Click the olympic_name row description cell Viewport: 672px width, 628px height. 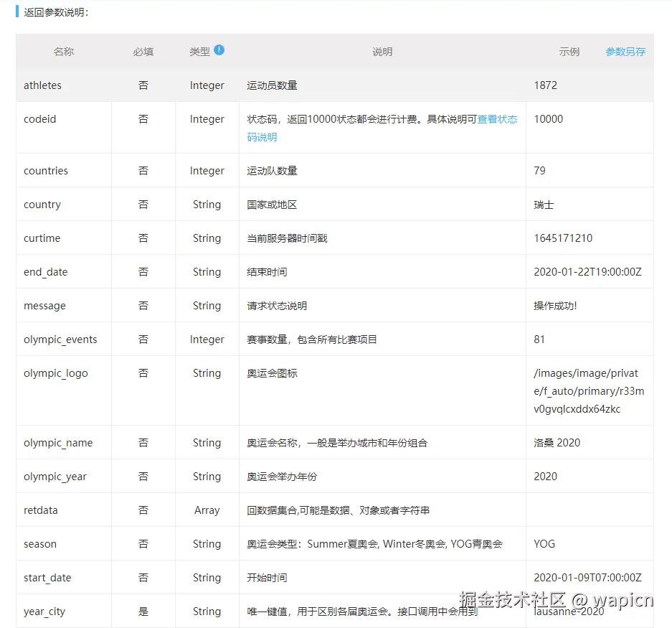[x=337, y=443]
